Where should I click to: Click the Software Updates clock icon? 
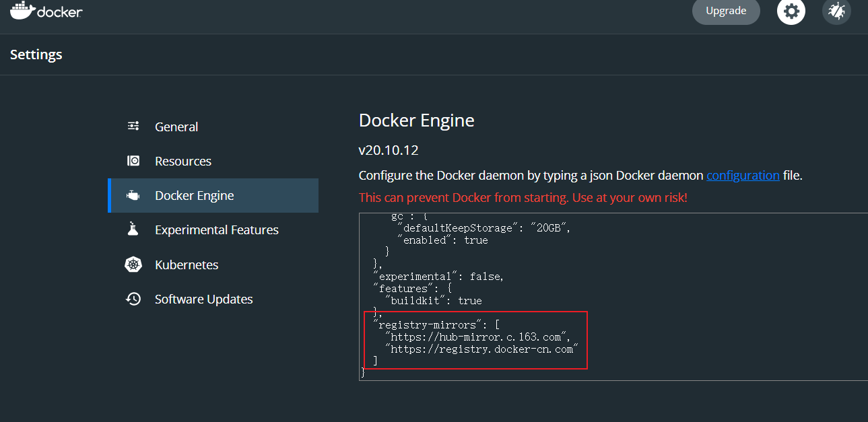coord(133,299)
